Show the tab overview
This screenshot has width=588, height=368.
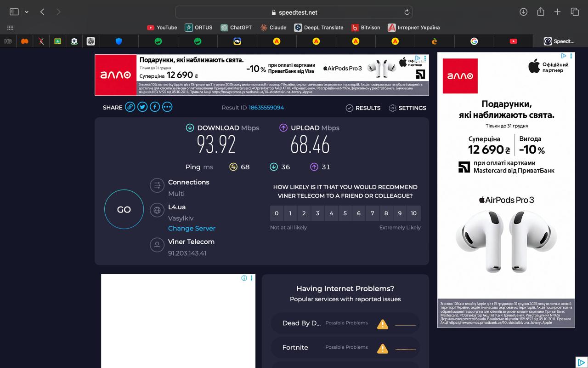575,12
